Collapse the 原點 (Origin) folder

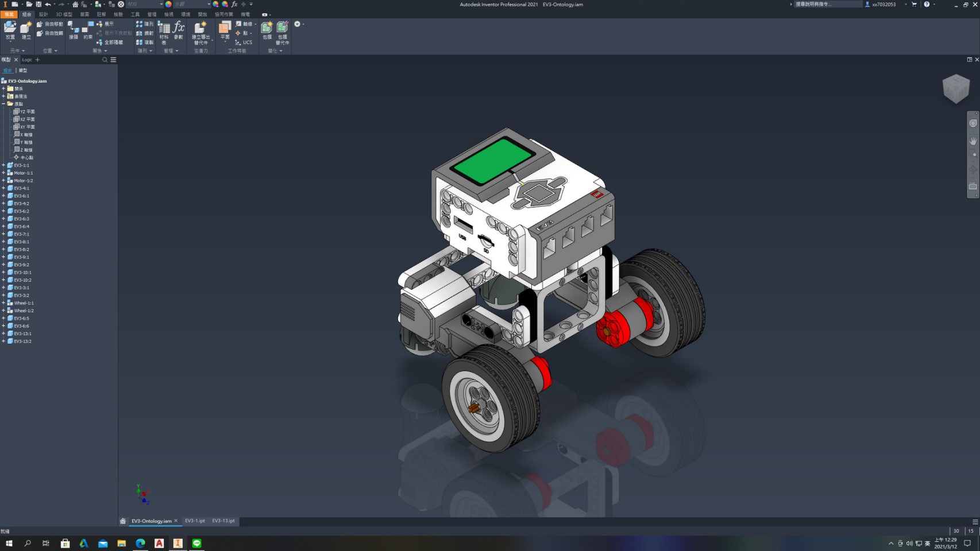[x=3, y=104]
